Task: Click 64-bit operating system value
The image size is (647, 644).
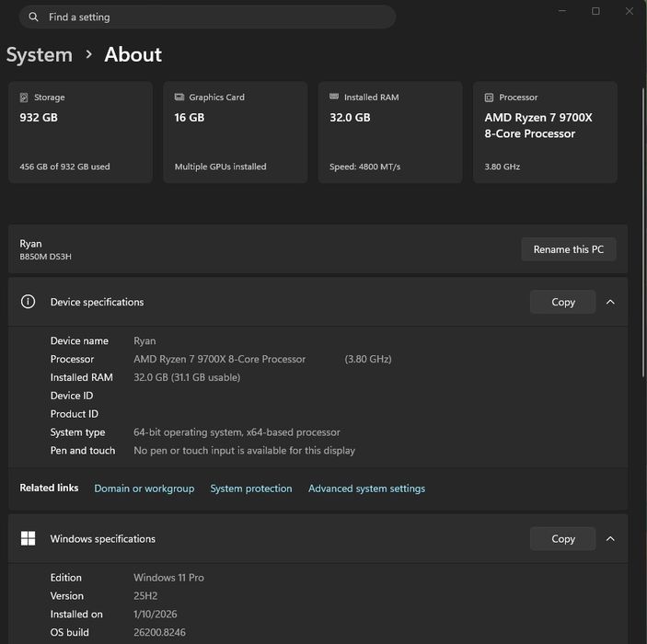Action: (x=237, y=432)
